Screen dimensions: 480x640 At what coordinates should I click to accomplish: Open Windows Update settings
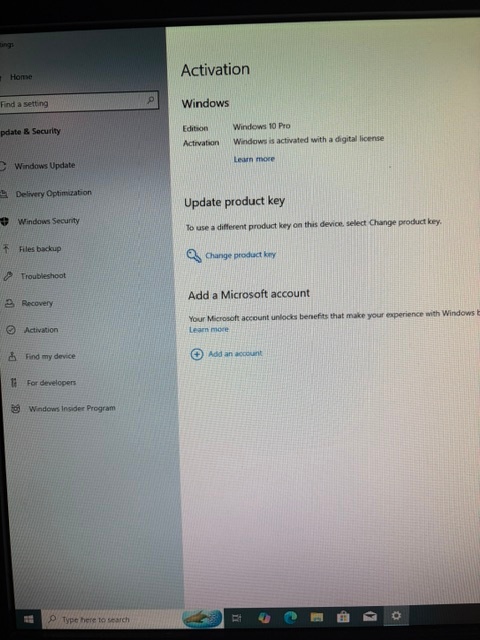click(x=44, y=166)
